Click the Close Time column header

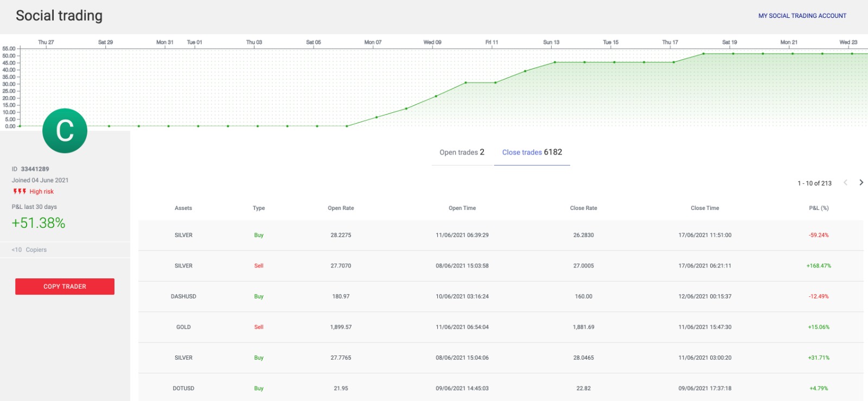[x=705, y=208]
